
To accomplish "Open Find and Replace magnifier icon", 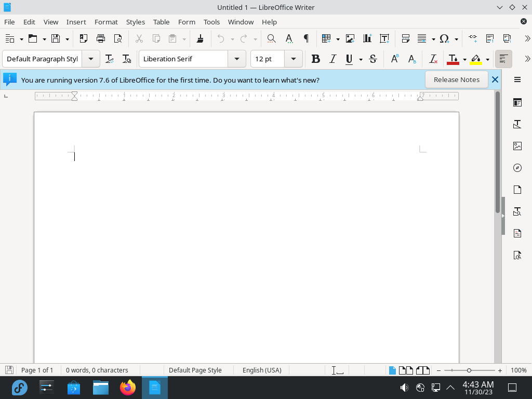I will [x=271, y=38].
